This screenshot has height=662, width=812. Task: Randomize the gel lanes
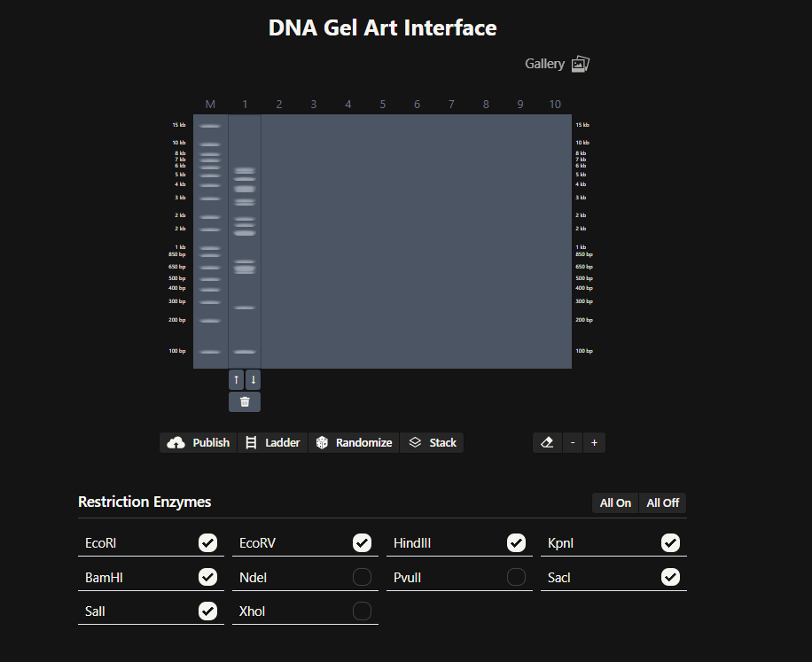coord(354,442)
